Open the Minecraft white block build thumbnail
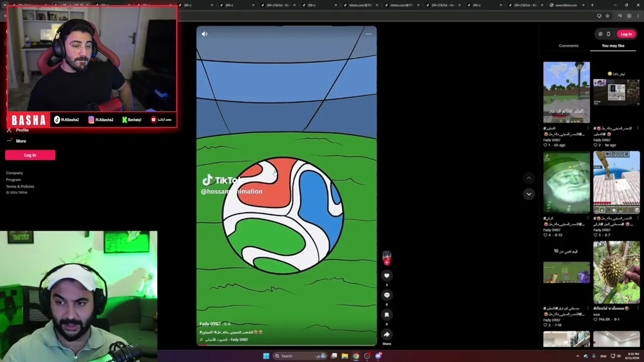 coord(616,183)
